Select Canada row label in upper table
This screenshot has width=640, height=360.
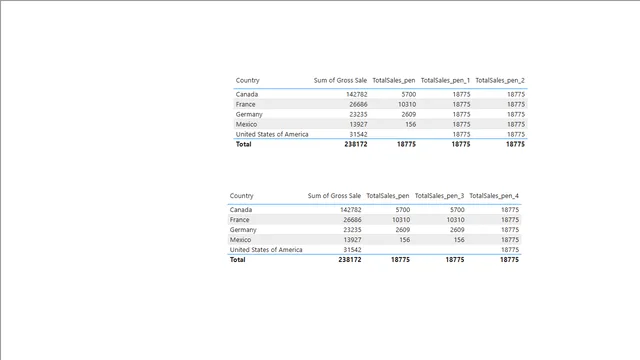tap(247, 94)
